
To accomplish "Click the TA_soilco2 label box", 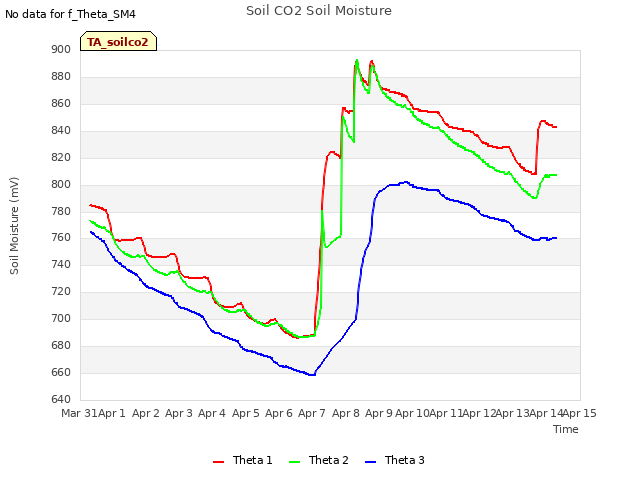I will click(118, 41).
